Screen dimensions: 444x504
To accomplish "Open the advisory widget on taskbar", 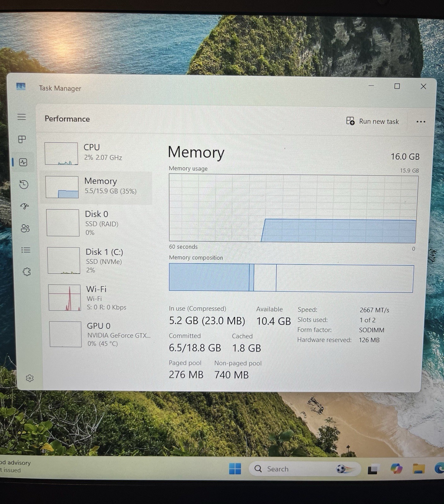I will [x=15, y=466].
